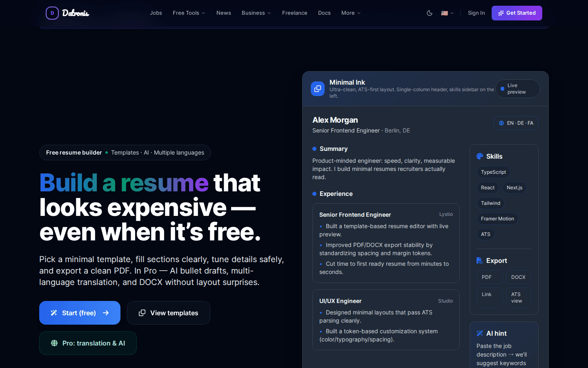Choose Link export option
Viewport: 588px width, 368px height.
coord(489,298)
